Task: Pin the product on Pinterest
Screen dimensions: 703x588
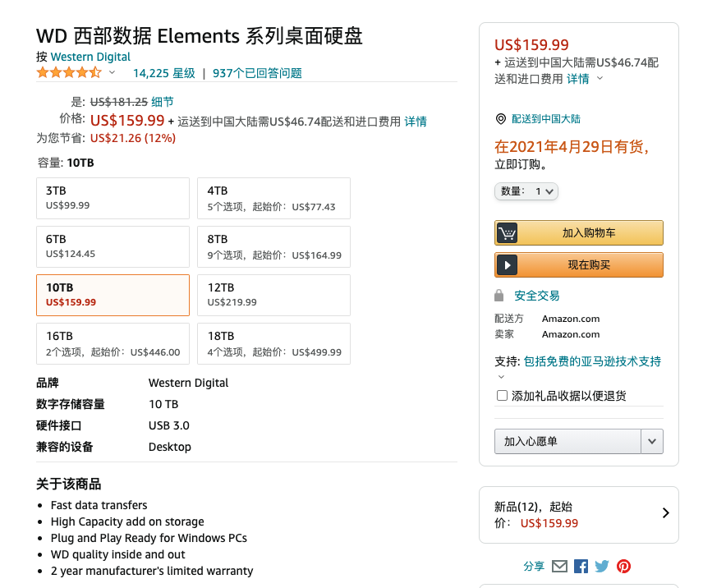Action: click(x=623, y=566)
